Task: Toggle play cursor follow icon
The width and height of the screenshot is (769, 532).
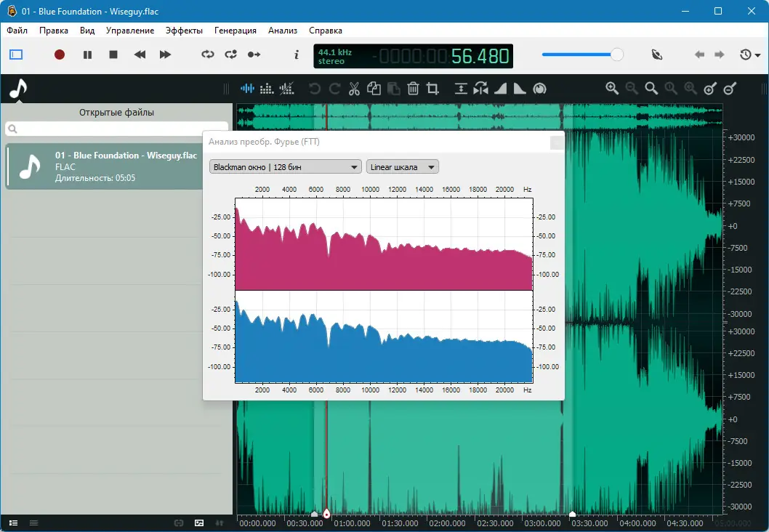Action: click(x=254, y=55)
